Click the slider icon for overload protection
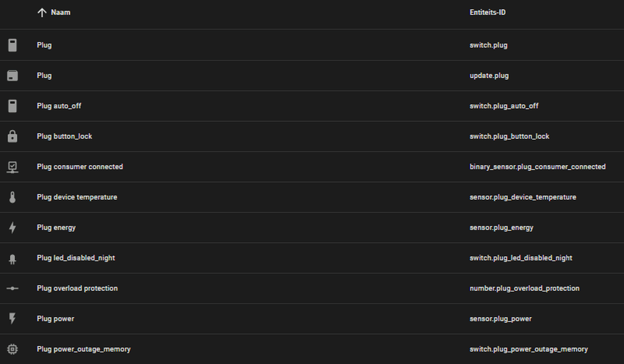This screenshot has height=364, width=624. (12, 288)
